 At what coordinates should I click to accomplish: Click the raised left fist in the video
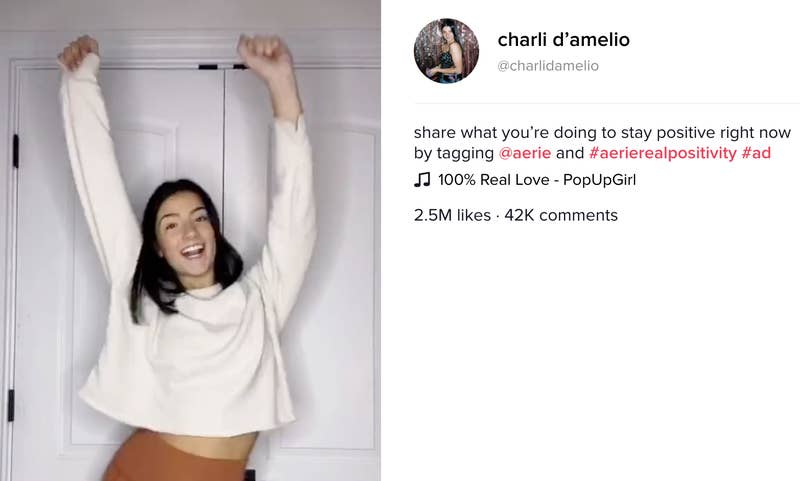[x=78, y=51]
